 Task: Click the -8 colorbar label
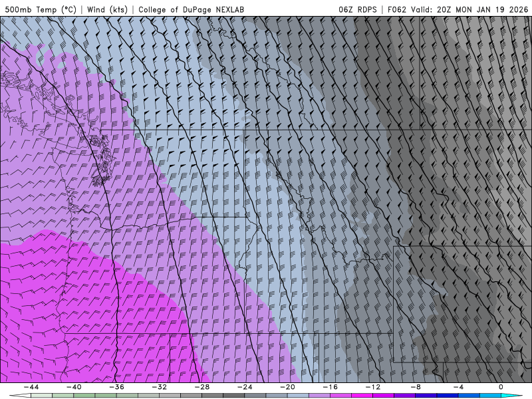416,387
